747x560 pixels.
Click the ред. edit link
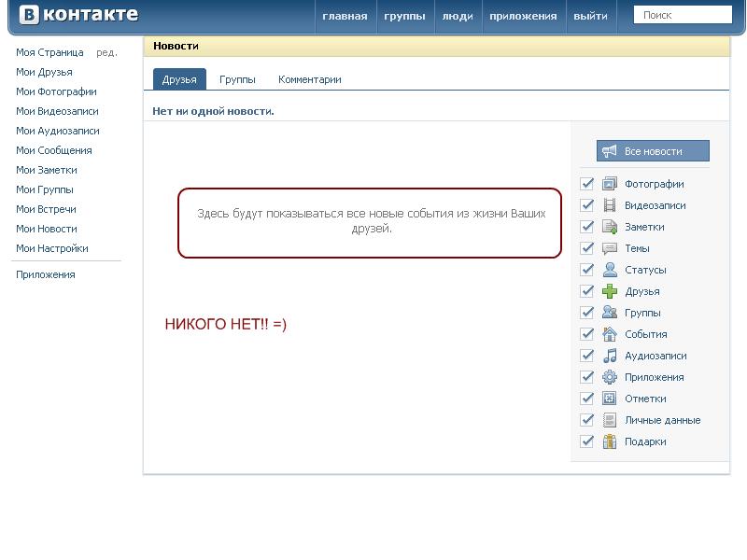[106, 53]
